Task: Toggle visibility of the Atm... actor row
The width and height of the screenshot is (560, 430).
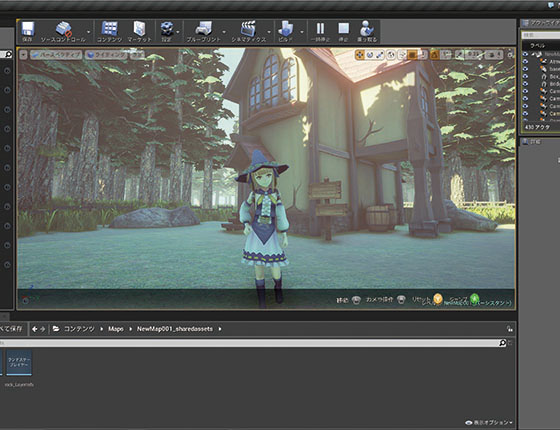Action: (525, 61)
